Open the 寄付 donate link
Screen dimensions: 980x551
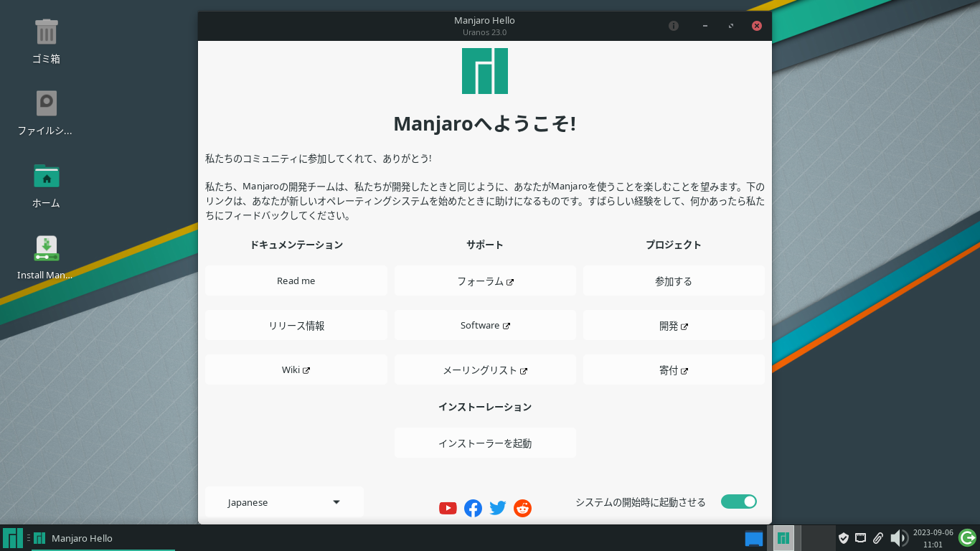pos(674,369)
